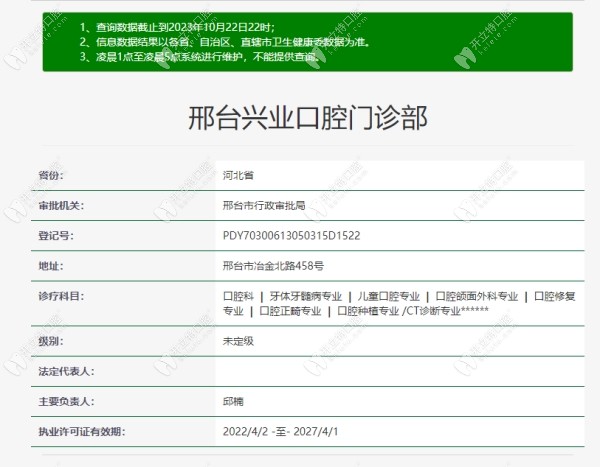Click 儿童口腔专业 in the subjects list
Screen dimensions: 600x467
(388, 296)
